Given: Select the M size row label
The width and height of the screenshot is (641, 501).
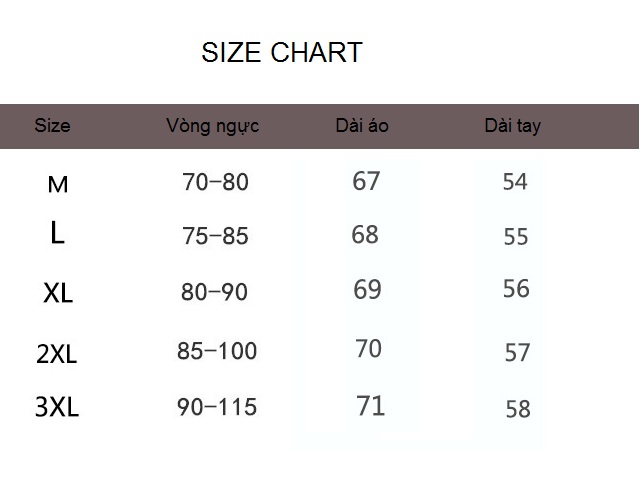Looking at the screenshot, I should click(58, 184).
